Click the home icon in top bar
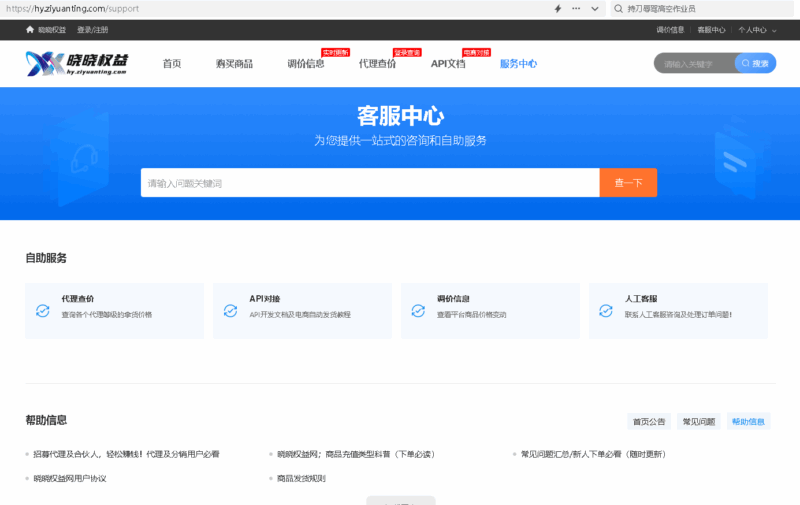Image resolution: width=800 pixels, height=505 pixels. coord(30,30)
